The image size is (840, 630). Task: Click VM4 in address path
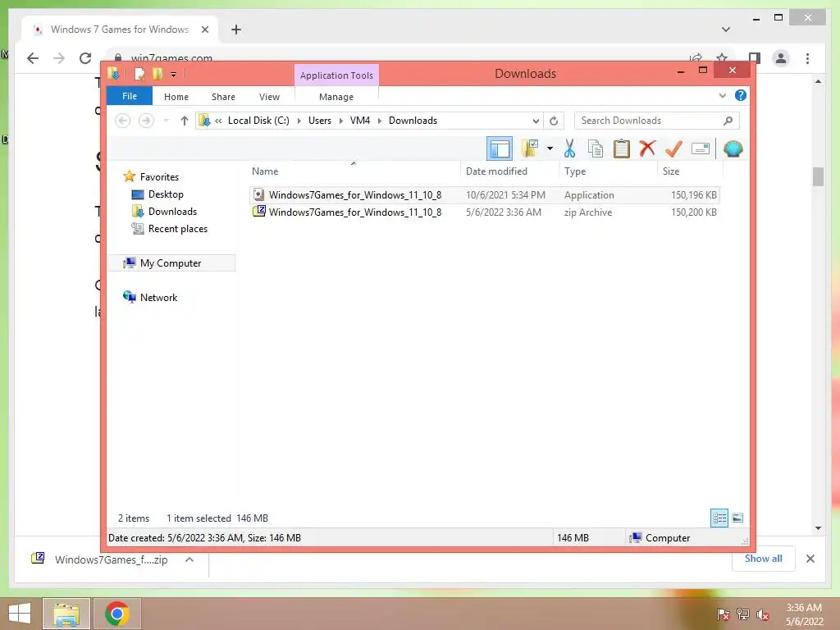tap(360, 121)
